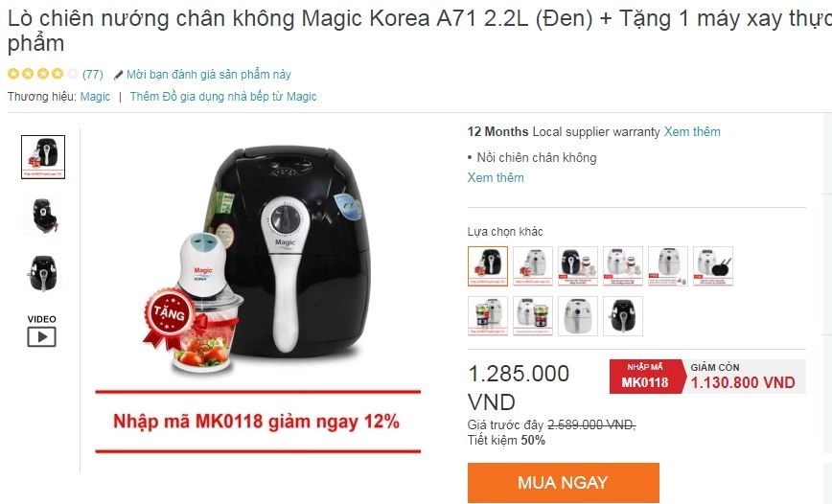Click the MUA NGAY buy button
Screen dimensions: 832x504
click(x=563, y=482)
